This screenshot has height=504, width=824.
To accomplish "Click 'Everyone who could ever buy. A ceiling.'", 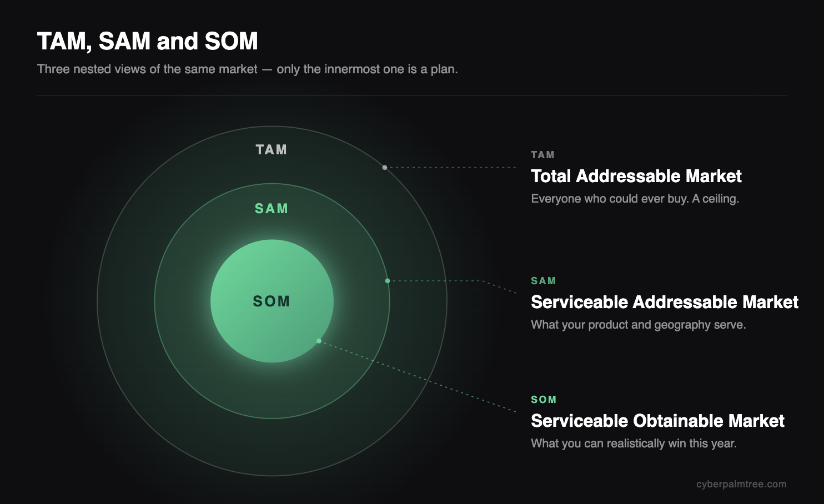I will pyautogui.click(x=635, y=199).
